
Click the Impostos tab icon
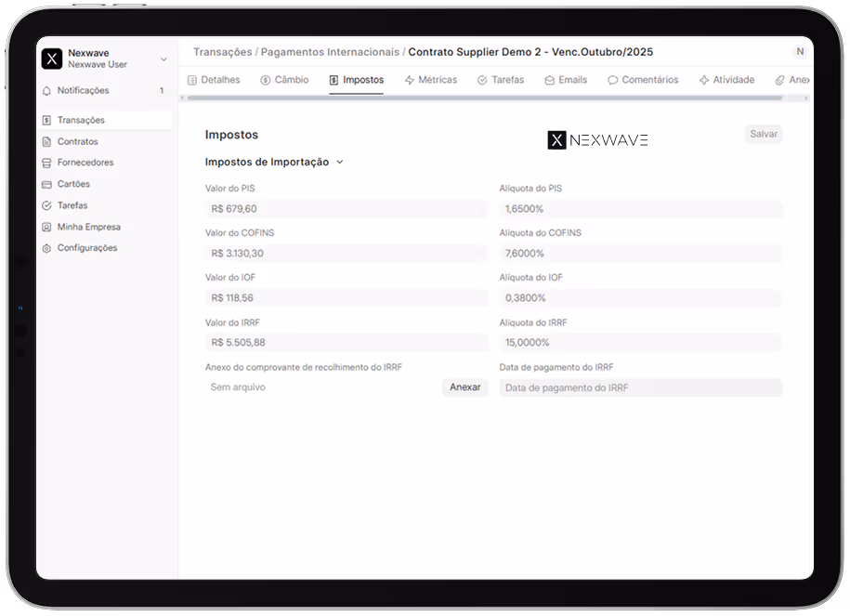tap(333, 80)
